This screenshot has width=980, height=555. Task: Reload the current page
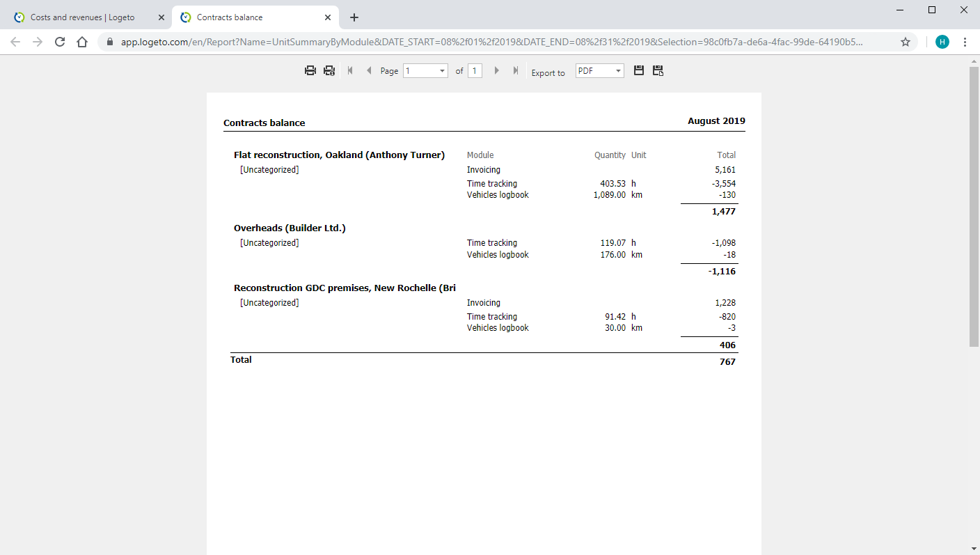60,42
